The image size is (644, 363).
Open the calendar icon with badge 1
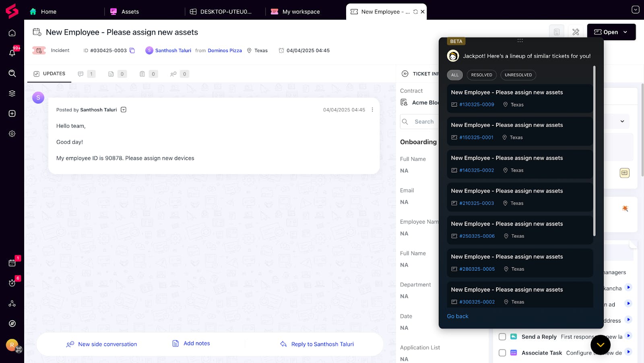(12, 263)
